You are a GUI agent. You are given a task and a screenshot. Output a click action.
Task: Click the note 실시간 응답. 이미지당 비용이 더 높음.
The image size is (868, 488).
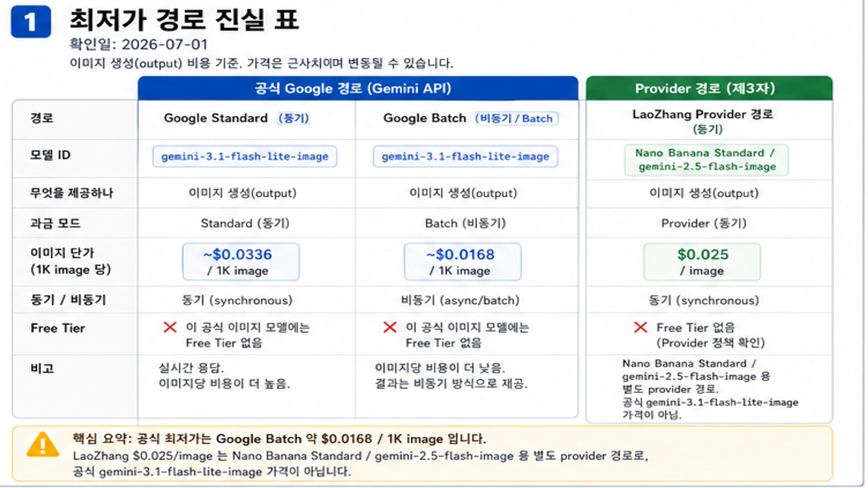(225, 376)
